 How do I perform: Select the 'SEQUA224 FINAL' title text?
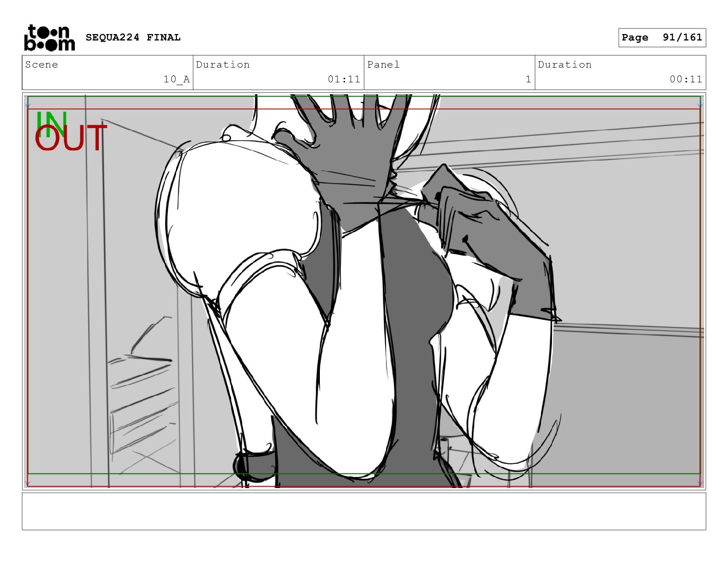click(x=133, y=38)
